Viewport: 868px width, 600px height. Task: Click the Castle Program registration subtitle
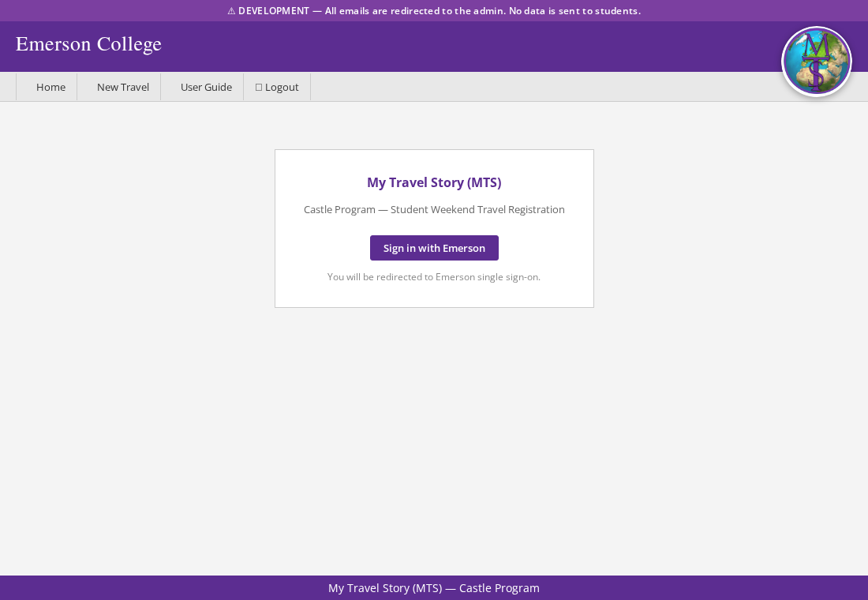click(434, 209)
